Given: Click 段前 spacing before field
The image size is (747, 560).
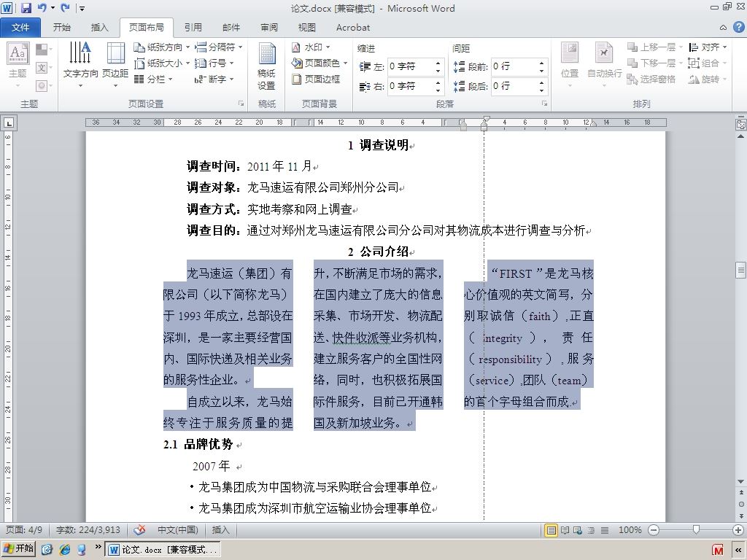Looking at the screenshot, I should pyautogui.click(x=514, y=66).
